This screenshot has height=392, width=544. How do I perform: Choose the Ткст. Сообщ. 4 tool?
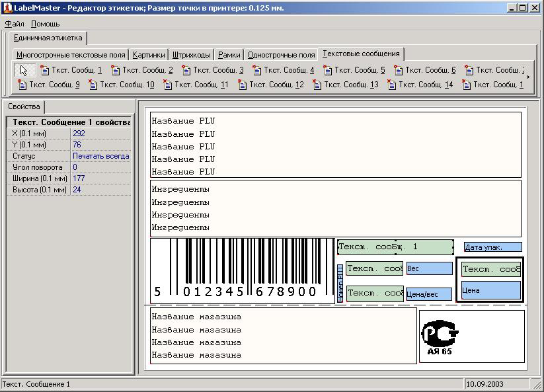tap(283, 70)
